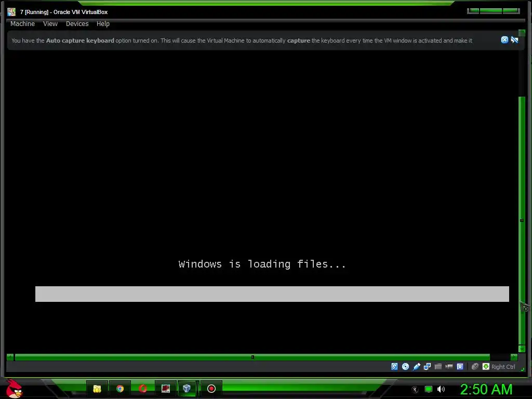Dismiss the Auto capture keyboard notification
This screenshot has width=532, height=399.
coord(504,40)
